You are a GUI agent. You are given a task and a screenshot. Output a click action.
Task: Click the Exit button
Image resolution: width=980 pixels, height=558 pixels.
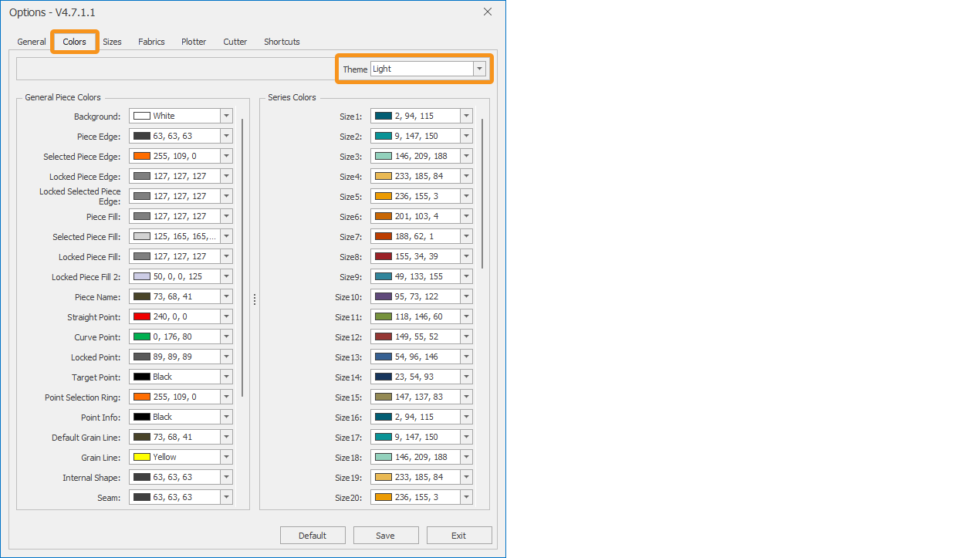pyautogui.click(x=459, y=536)
